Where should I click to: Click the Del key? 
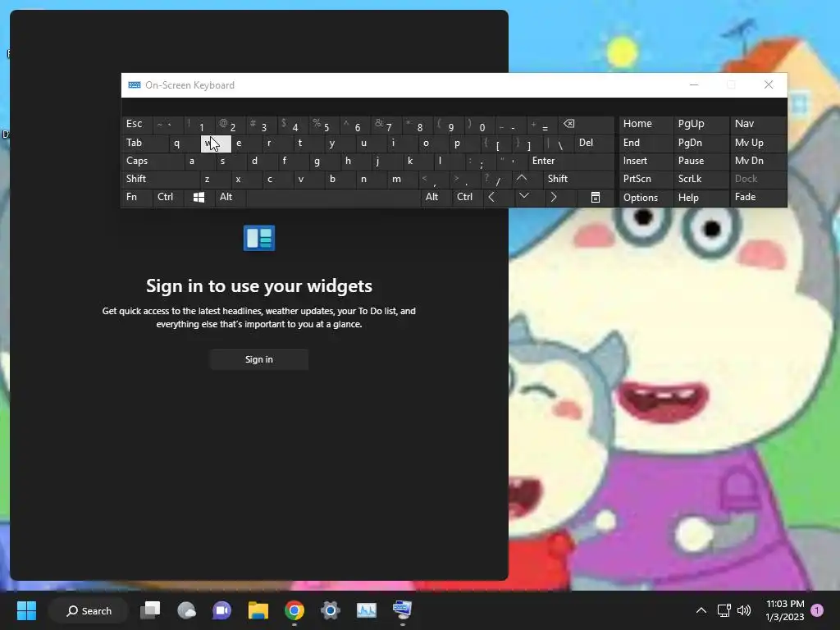(x=594, y=143)
